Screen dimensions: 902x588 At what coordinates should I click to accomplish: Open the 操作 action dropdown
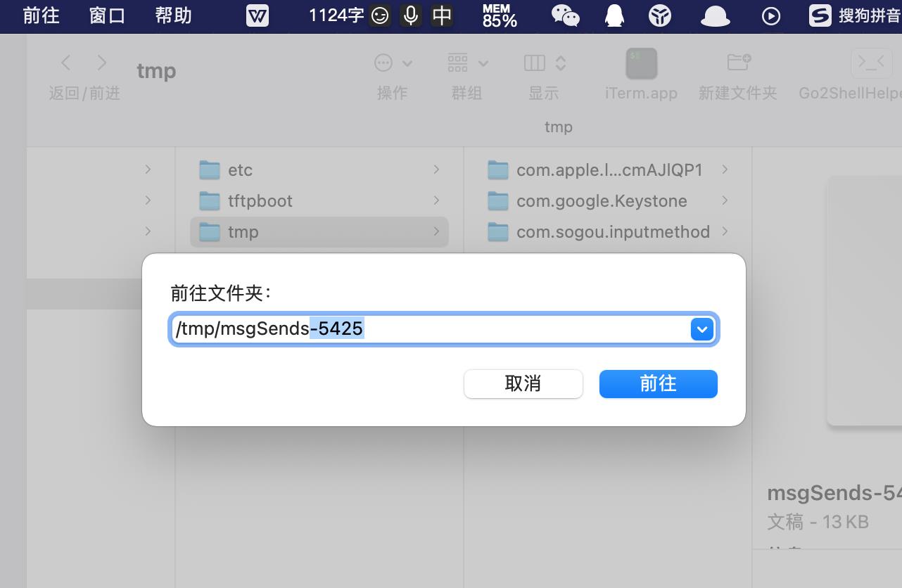pyautogui.click(x=393, y=64)
